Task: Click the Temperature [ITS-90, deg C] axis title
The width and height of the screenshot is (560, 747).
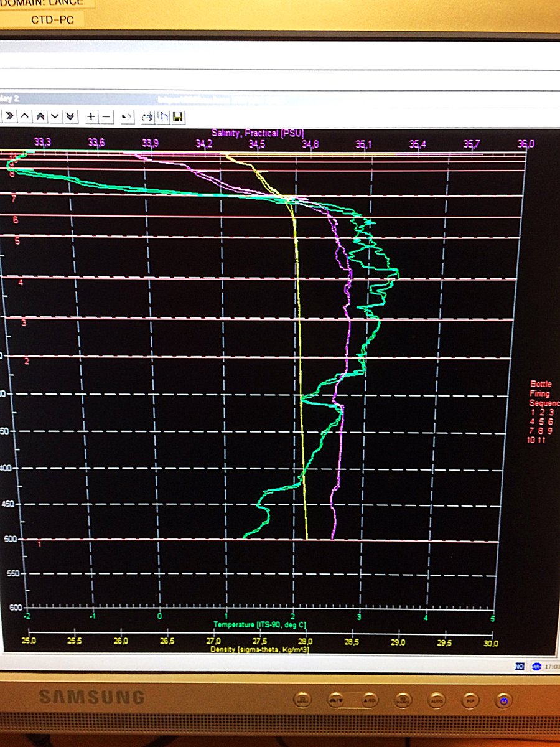Action: pos(259,624)
